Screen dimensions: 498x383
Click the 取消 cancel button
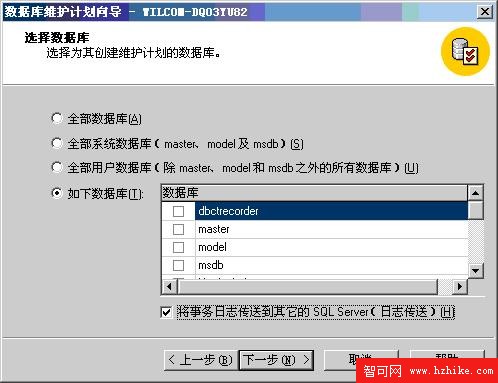click(x=361, y=360)
